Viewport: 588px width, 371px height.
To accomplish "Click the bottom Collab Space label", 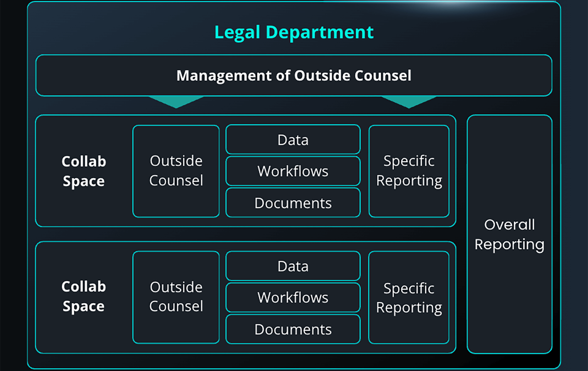I will (x=84, y=296).
